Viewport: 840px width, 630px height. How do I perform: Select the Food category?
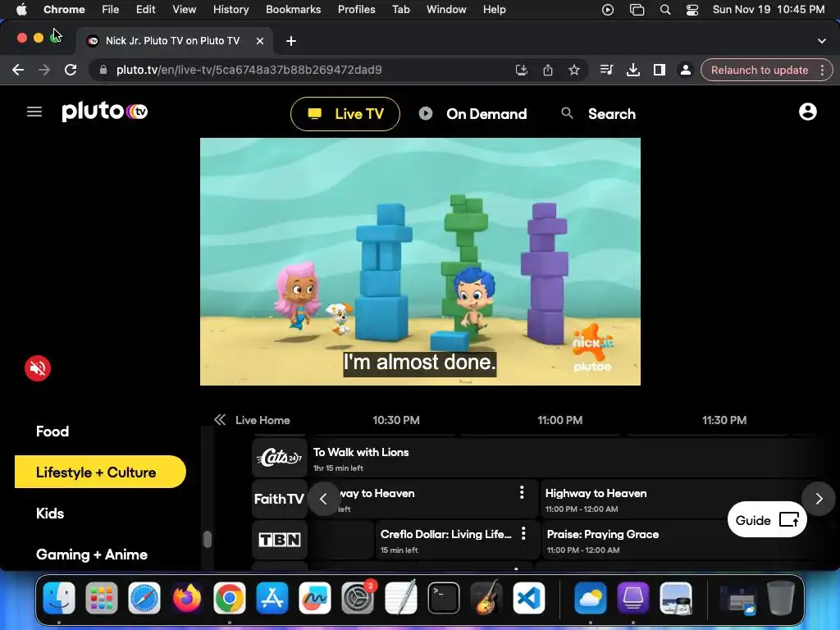tap(52, 431)
